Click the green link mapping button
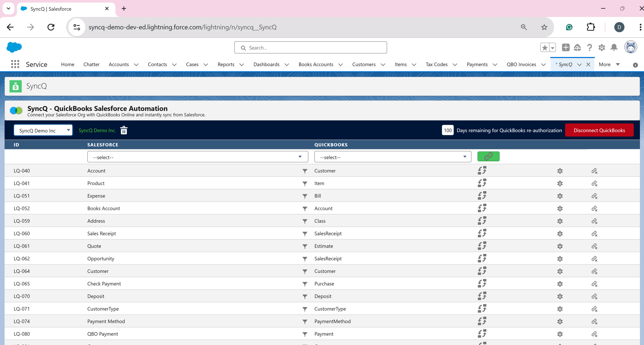The height and width of the screenshot is (345, 644). pos(488,156)
